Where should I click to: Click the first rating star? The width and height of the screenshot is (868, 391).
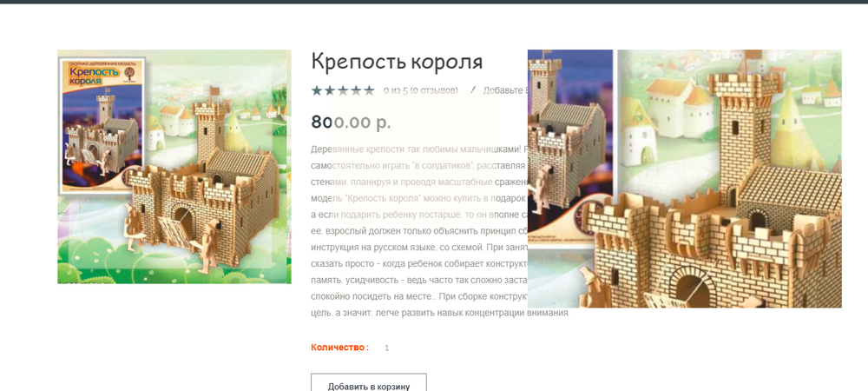(317, 90)
